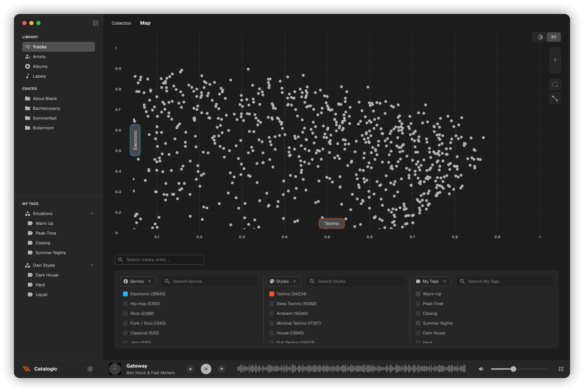Check the Deep Techno style checkbox

pyautogui.click(x=272, y=304)
